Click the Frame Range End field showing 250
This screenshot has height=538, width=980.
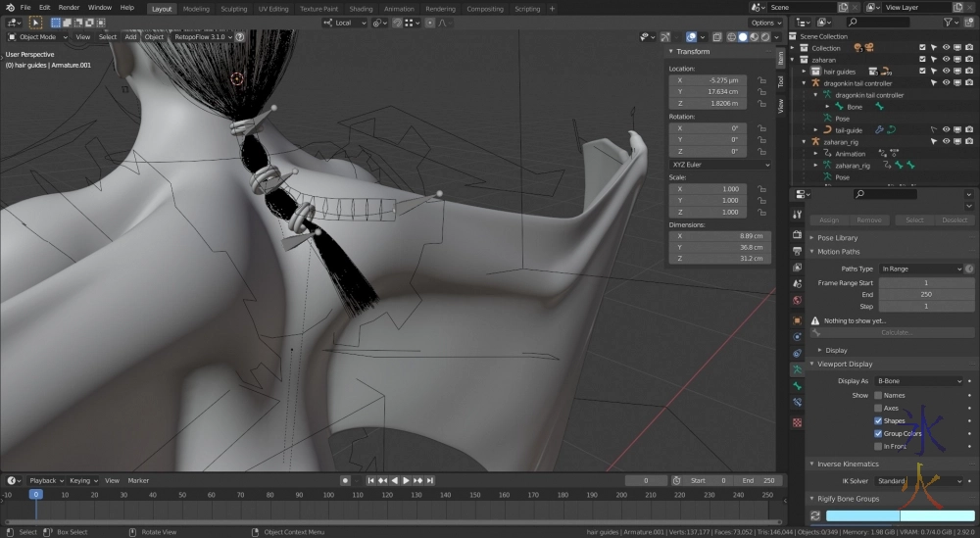pos(926,294)
